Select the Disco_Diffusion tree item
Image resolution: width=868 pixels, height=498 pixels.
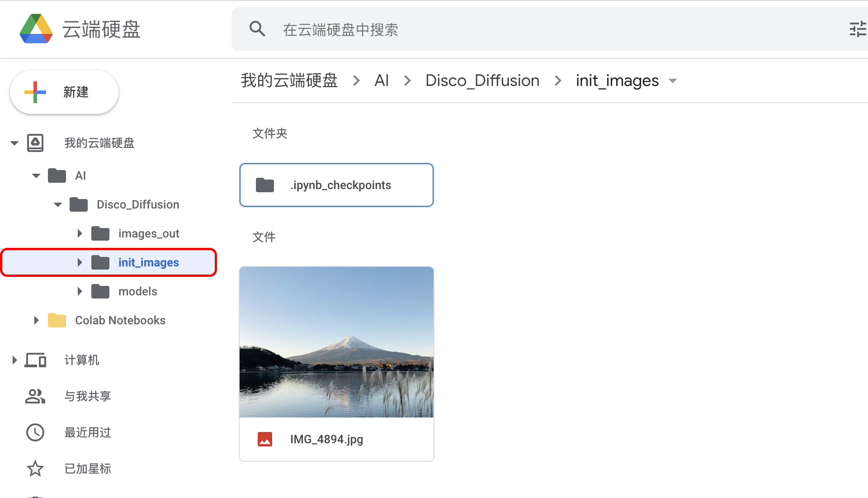pyautogui.click(x=138, y=204)
